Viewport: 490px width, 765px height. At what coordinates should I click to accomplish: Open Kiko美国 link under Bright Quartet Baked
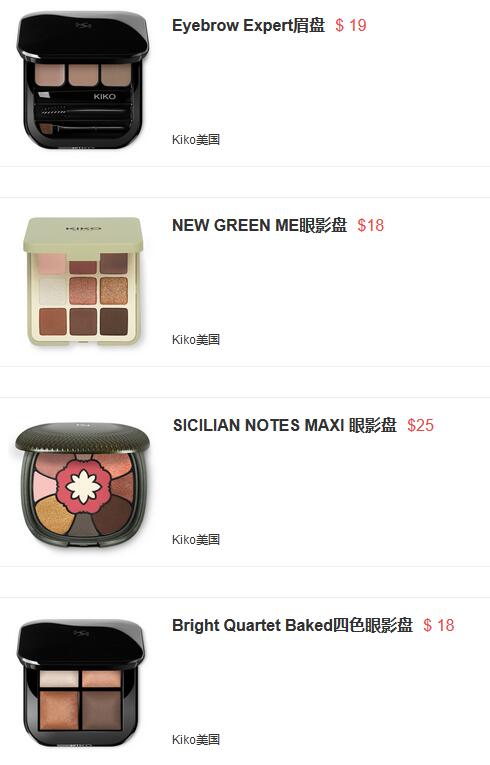coord(196,740)
